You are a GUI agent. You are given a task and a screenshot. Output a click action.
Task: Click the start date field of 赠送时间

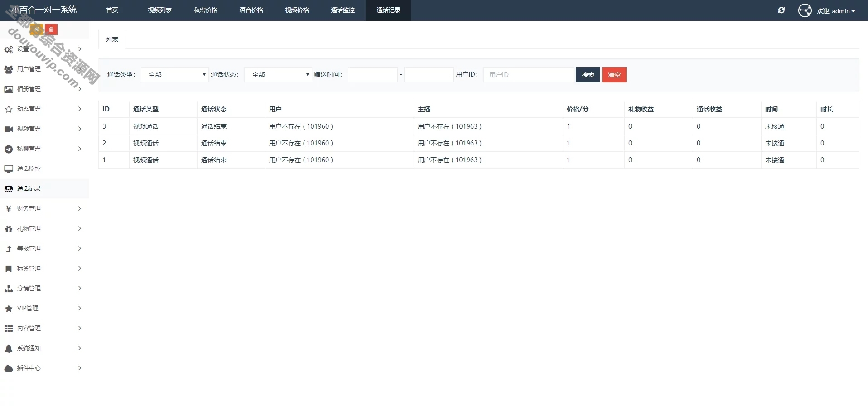[373, 75]
